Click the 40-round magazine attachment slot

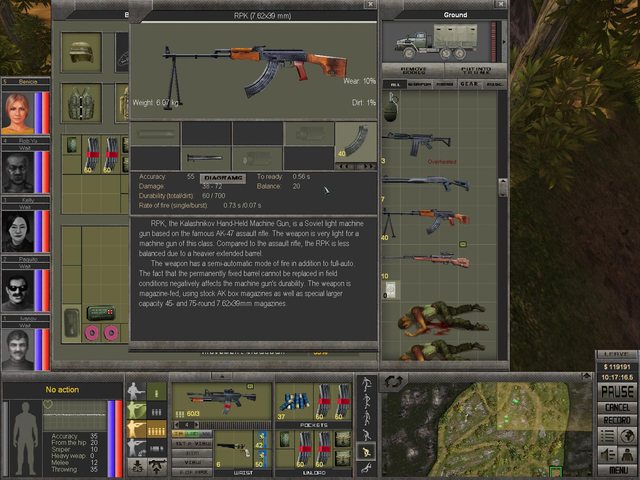356,141
